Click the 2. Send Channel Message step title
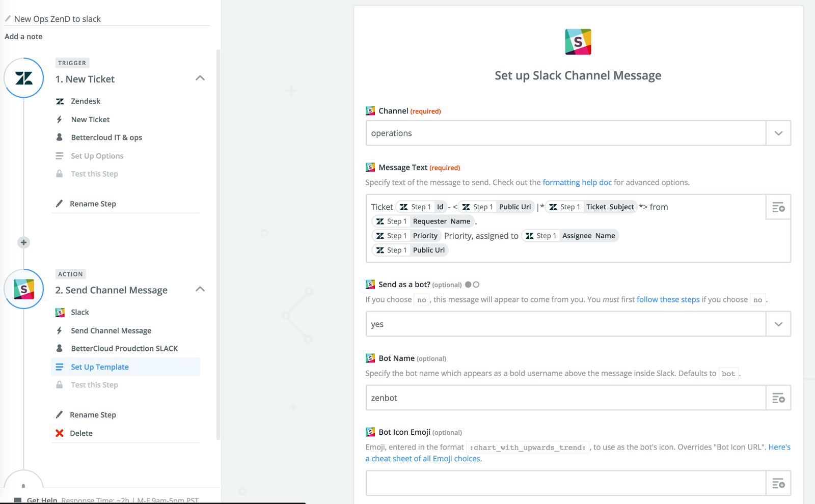 (x=112, y=290)
